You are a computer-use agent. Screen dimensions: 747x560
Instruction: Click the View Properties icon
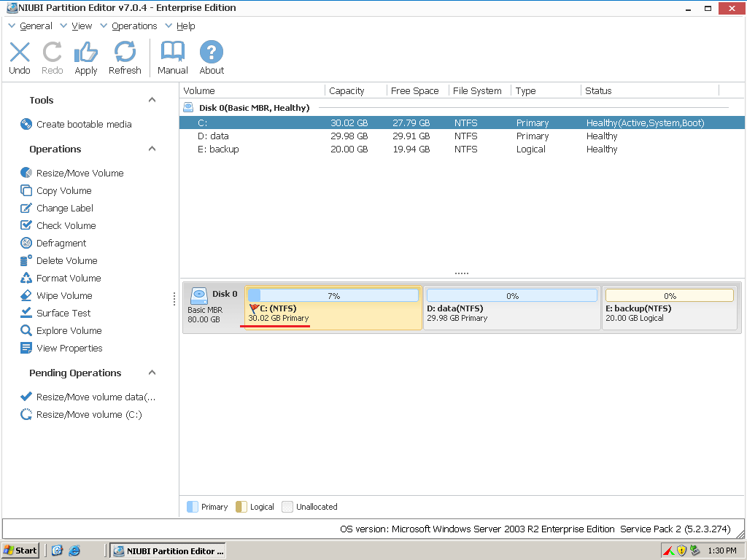(x=26, y=348)
